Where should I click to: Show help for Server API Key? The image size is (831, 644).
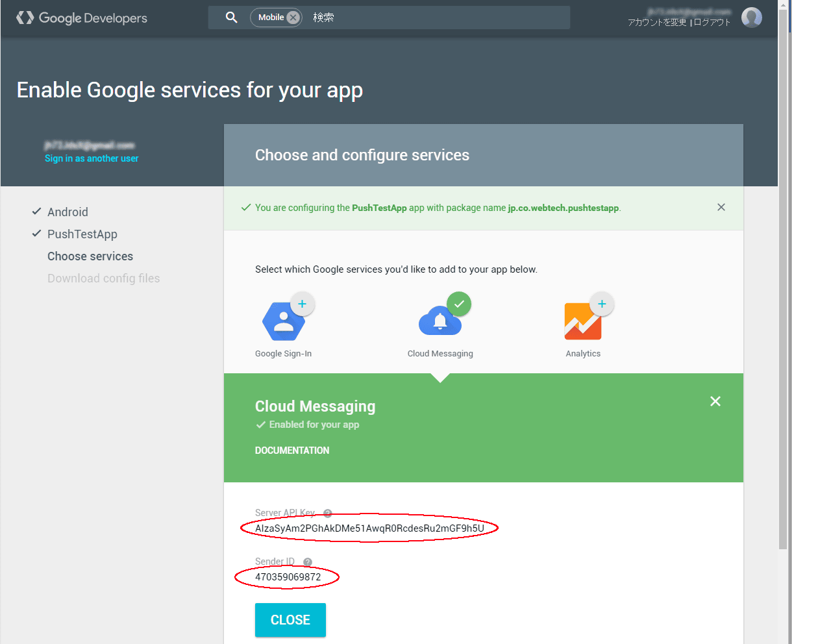pos(328,513)
